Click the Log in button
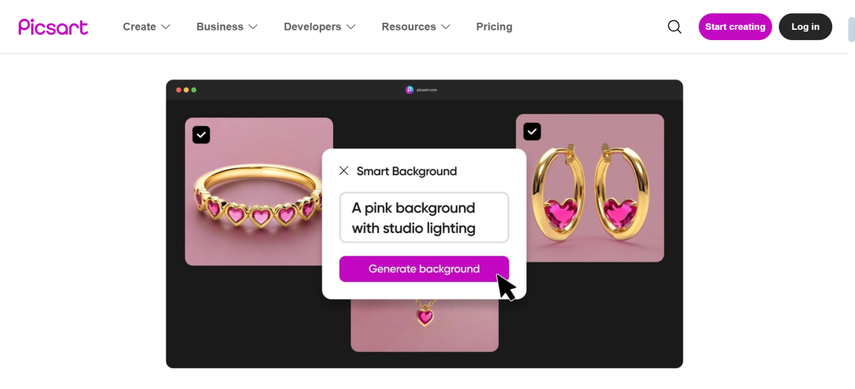Image resolution: width=855 pixels, height=389 pixels. click(805, 27)
